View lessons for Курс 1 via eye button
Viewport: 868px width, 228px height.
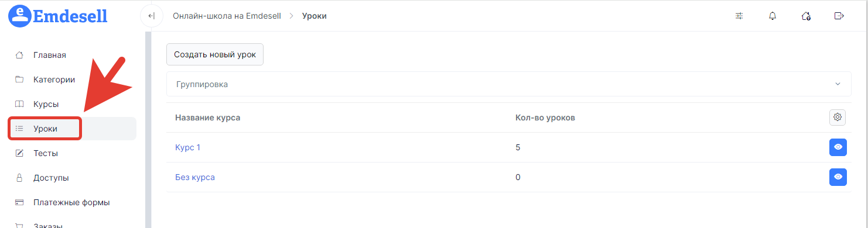[838, 147]
